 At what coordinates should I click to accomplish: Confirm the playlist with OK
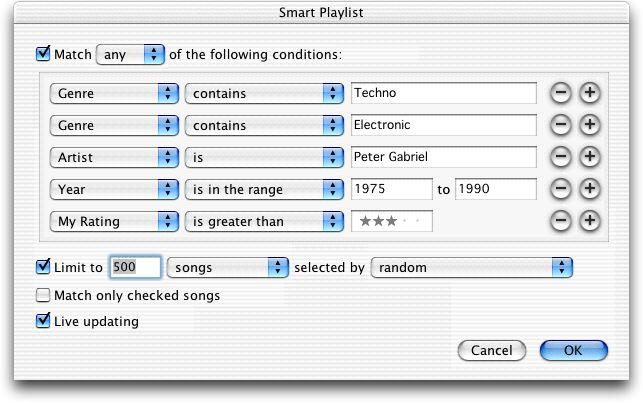point(573,351)
